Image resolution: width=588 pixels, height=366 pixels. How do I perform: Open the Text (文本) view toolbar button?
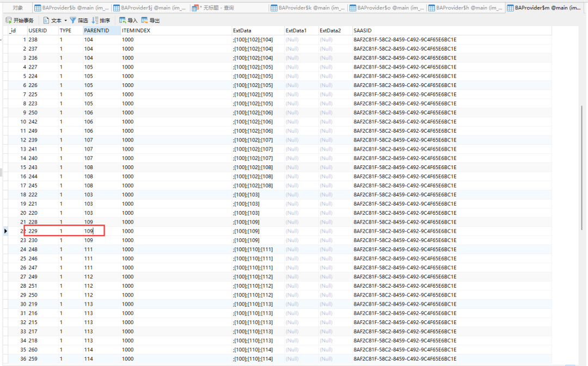pyautogui.click(x=52, y=20)
